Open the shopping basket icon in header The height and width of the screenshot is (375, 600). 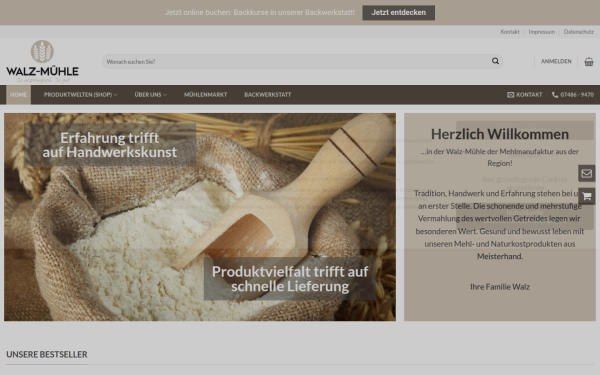589,62
